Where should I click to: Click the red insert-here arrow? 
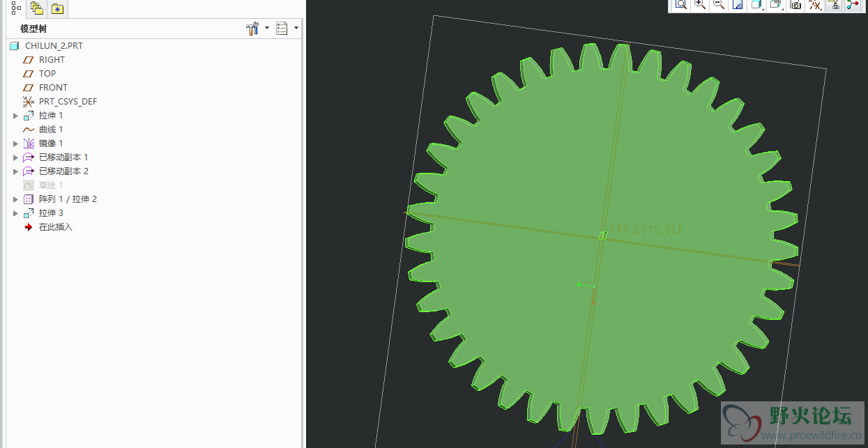tap(29, 227)
